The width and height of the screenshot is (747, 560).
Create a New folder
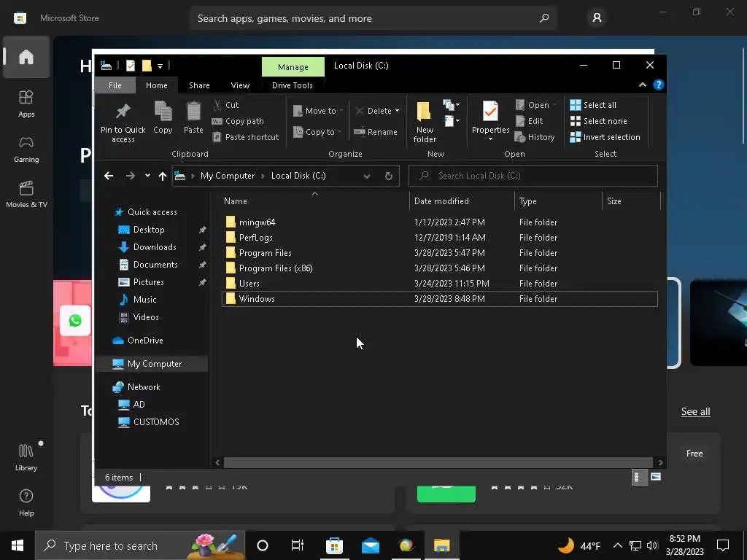click(425, 122)
